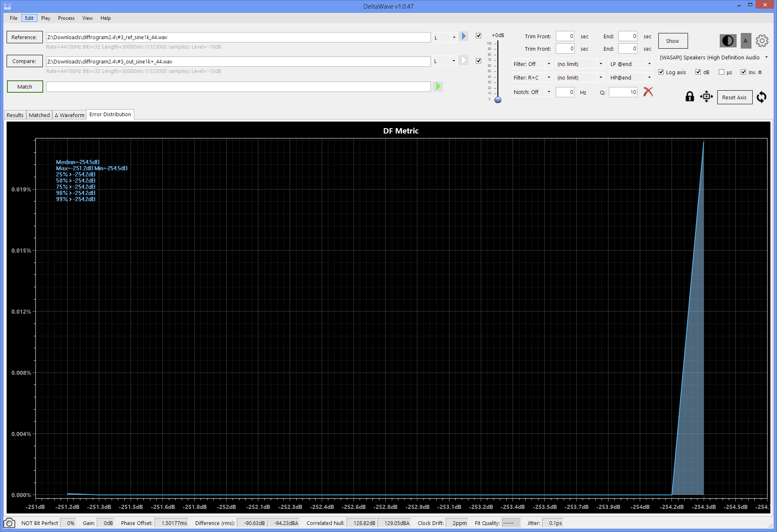Take a screenshot with camera icon

[9, 523]
